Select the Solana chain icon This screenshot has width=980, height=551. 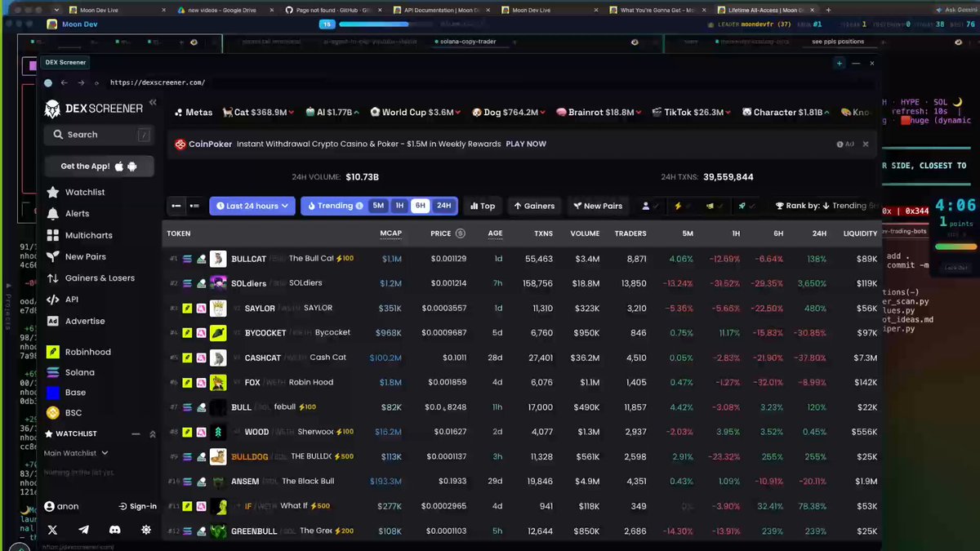(x=53, y=372)
